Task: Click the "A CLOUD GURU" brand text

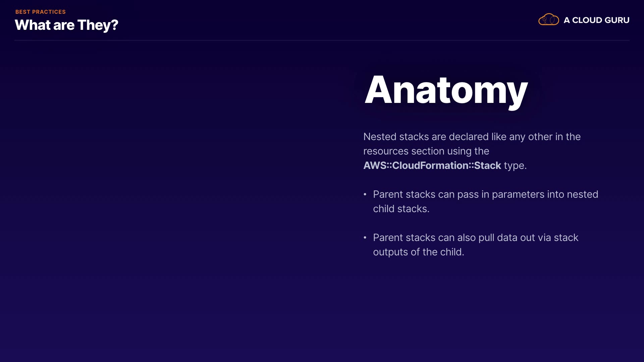Action: [596, 20]
